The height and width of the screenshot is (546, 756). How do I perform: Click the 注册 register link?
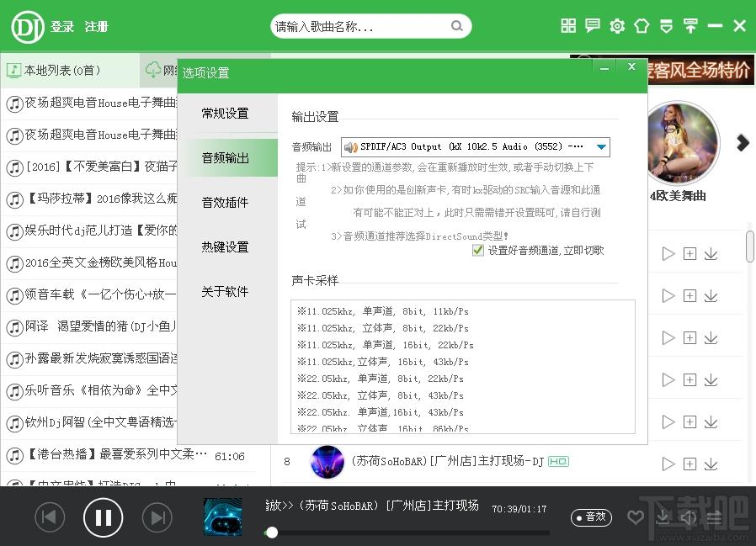pyautogui.click(x=97, y=27)
